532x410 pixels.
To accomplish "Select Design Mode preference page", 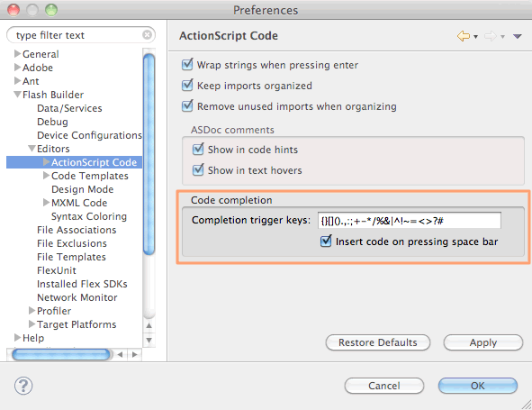I will (x=83, y=189).
